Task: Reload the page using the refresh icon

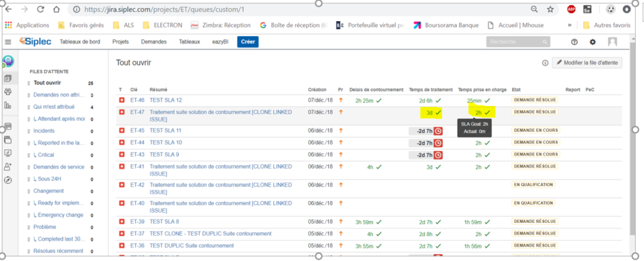Action: (40, 9)
